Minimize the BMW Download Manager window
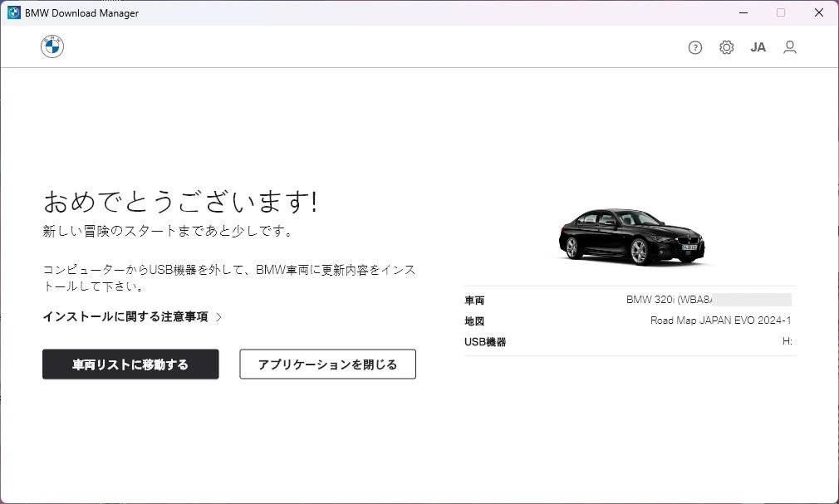 [743, 12]
